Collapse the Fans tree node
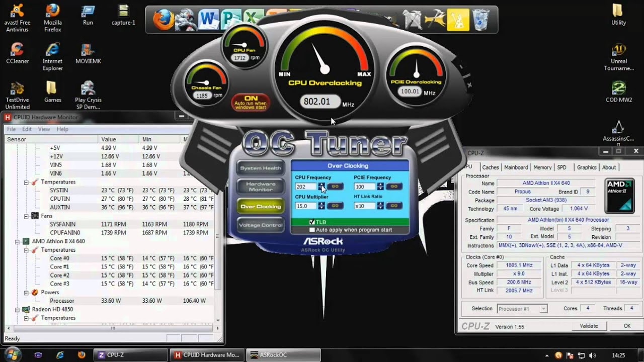 [26, 216]
